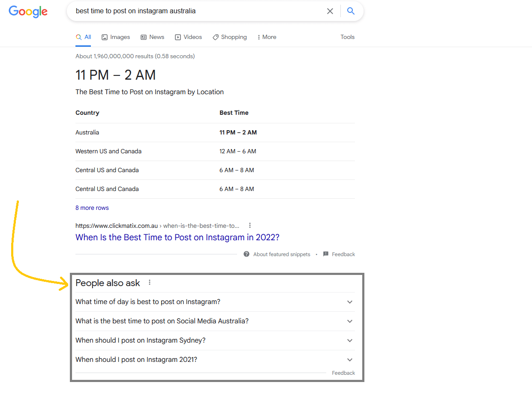Click the Best Time to Post by Location subtitle
Screen dimensions: 532x403
click(x=150, y=92)
